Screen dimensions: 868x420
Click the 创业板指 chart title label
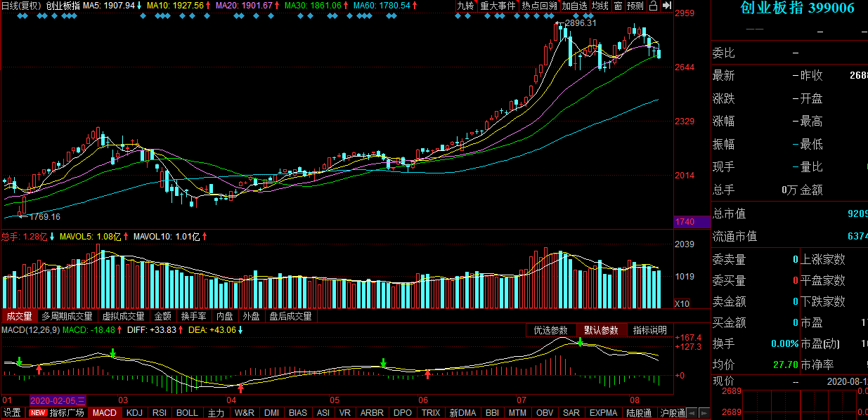coord(63,6)
